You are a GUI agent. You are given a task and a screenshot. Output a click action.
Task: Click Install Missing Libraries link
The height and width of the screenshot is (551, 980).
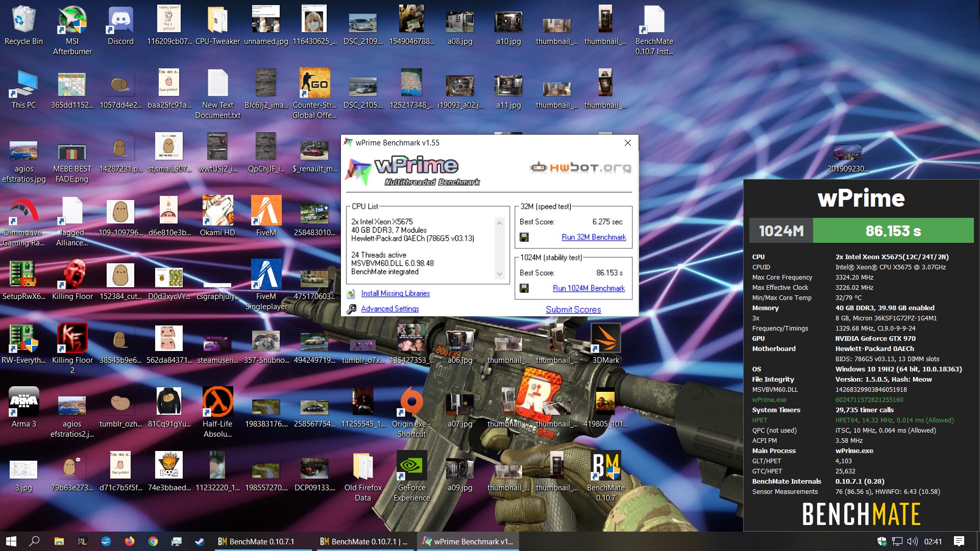395,293
